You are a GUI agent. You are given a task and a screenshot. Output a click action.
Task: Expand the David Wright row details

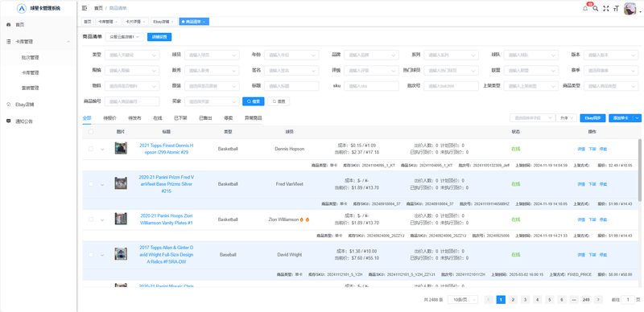click(x=102, y=255)
